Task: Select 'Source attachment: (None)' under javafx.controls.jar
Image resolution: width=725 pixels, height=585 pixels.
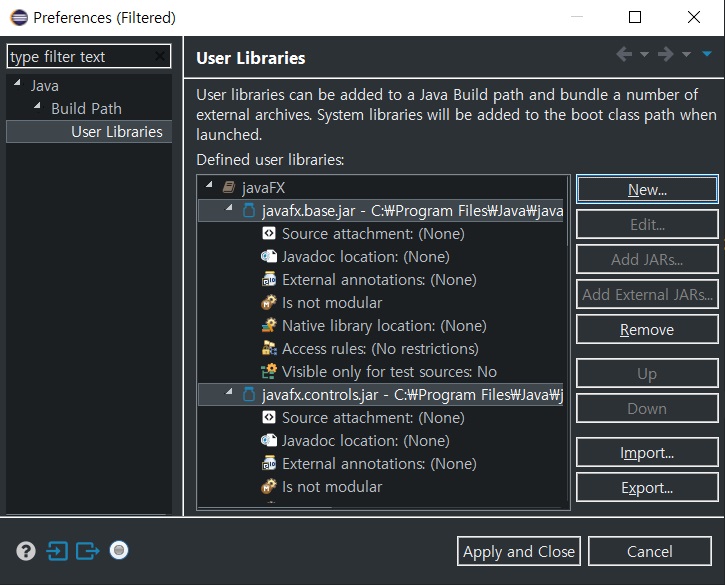Action: [x=373, y=418]
